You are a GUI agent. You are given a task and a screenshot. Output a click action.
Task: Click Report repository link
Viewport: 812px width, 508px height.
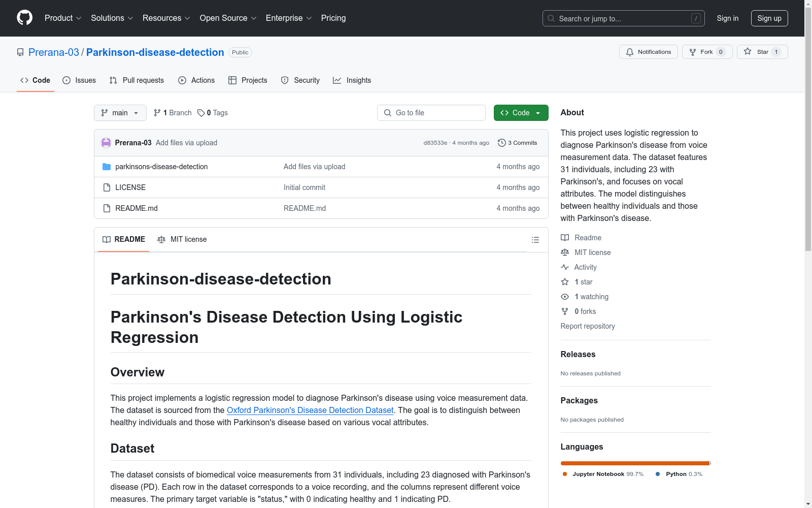[588, 326]
